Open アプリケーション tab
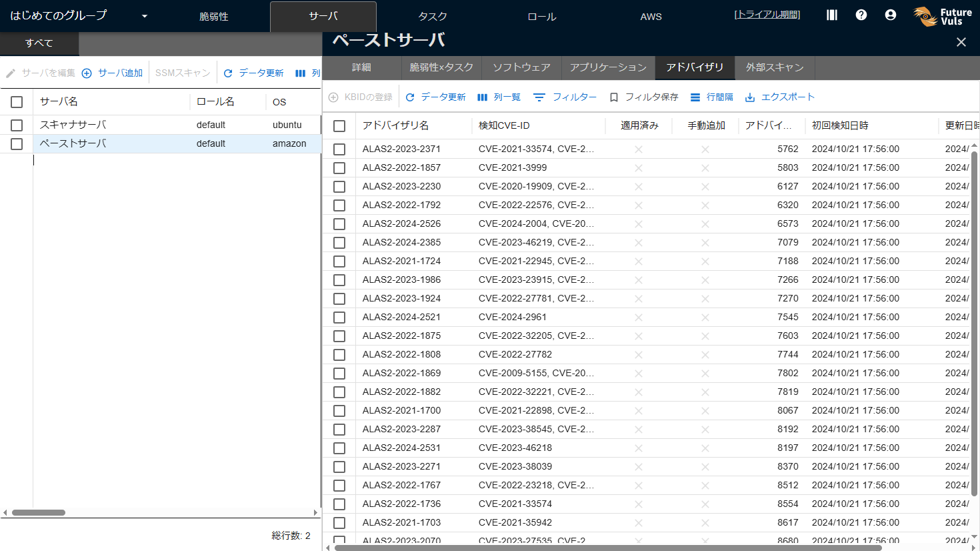980x551 pixels. point(608,67)
